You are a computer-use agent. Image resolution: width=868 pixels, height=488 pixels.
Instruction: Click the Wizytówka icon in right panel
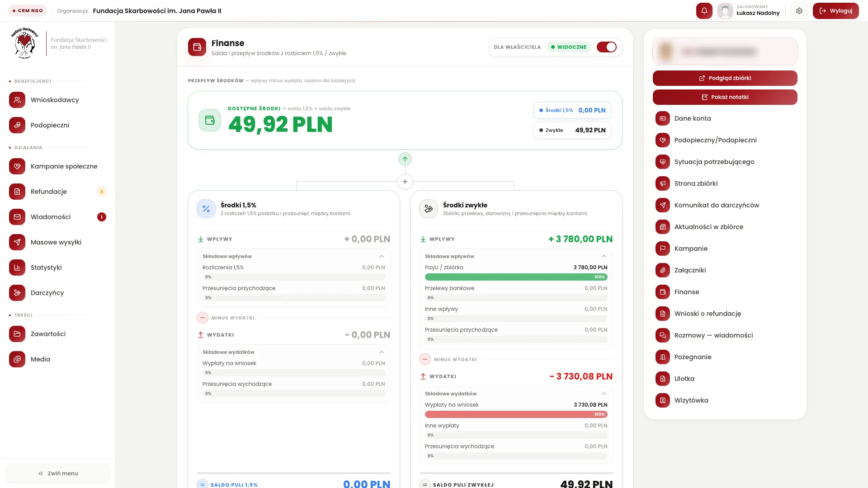tap(663, 400)
